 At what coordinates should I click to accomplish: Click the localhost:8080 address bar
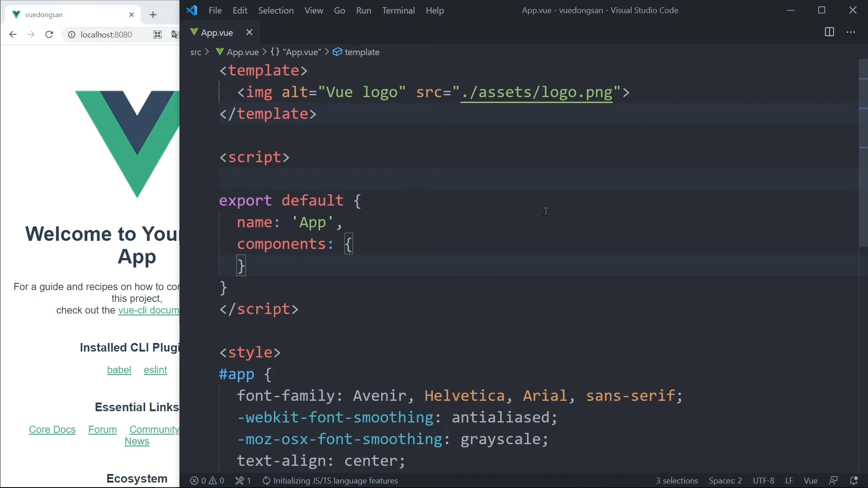[x=106, y=35]
